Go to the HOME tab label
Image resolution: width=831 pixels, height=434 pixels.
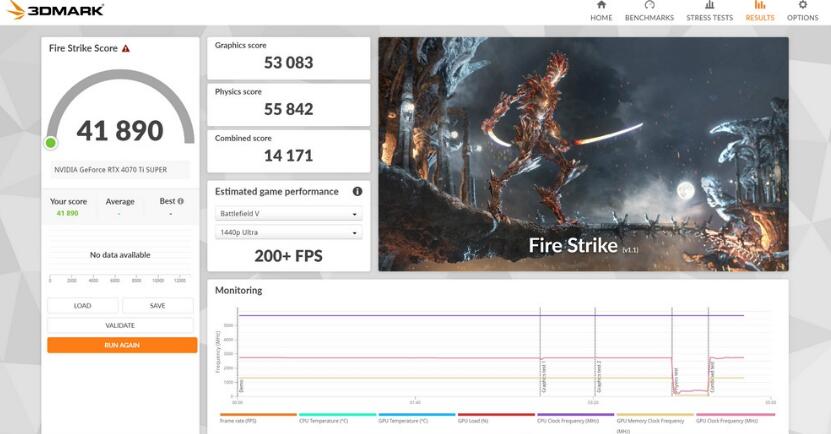pos(601,17)
